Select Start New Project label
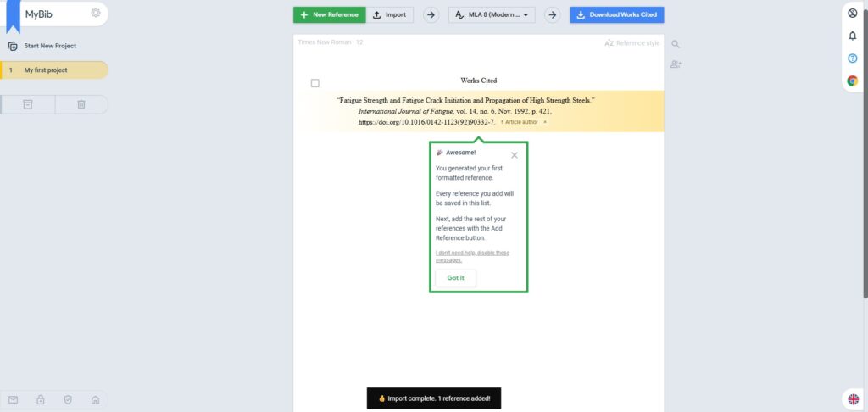 (x=50, y=46)
